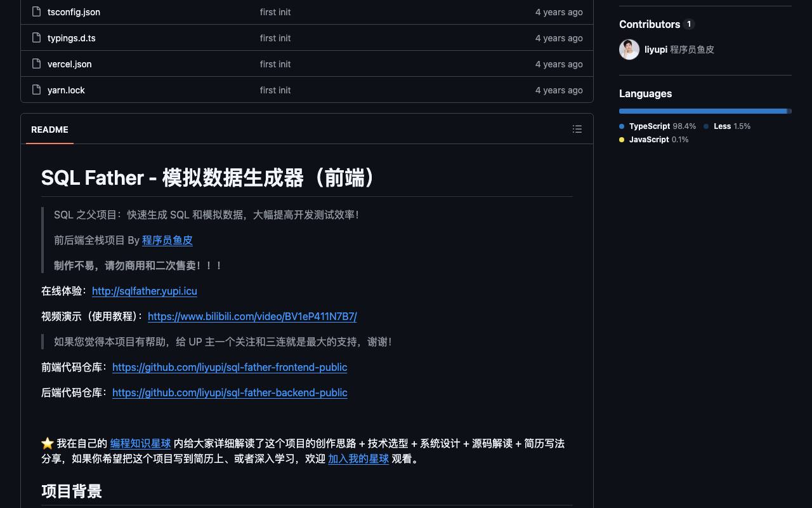Click the JavaScript yellow language dot

click(x=622, y=140)
